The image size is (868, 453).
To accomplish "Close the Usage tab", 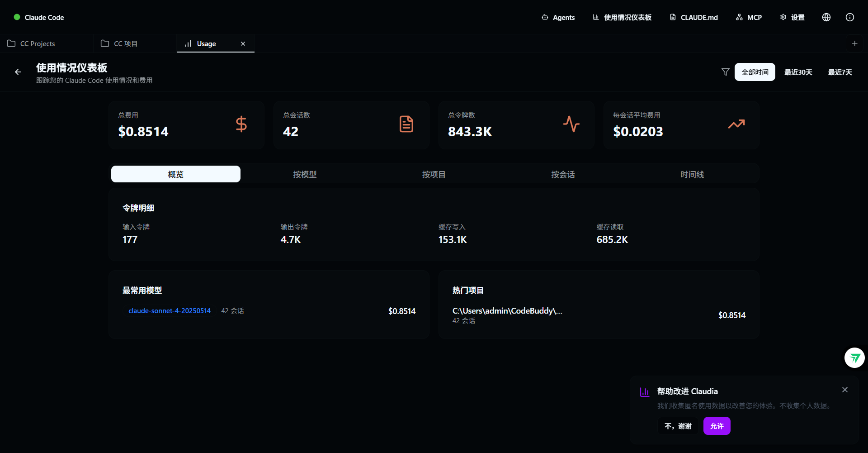I will (243, 43).
